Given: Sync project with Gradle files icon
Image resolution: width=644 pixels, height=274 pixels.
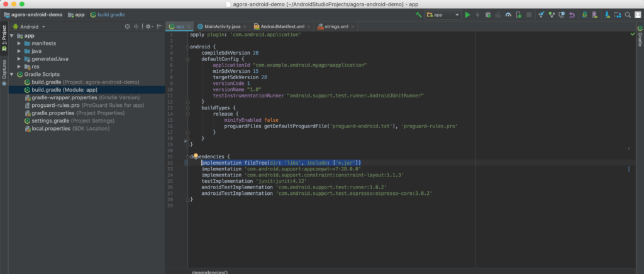Looking at the screenshot, I should pyautogui.click(x=584, y=14).
